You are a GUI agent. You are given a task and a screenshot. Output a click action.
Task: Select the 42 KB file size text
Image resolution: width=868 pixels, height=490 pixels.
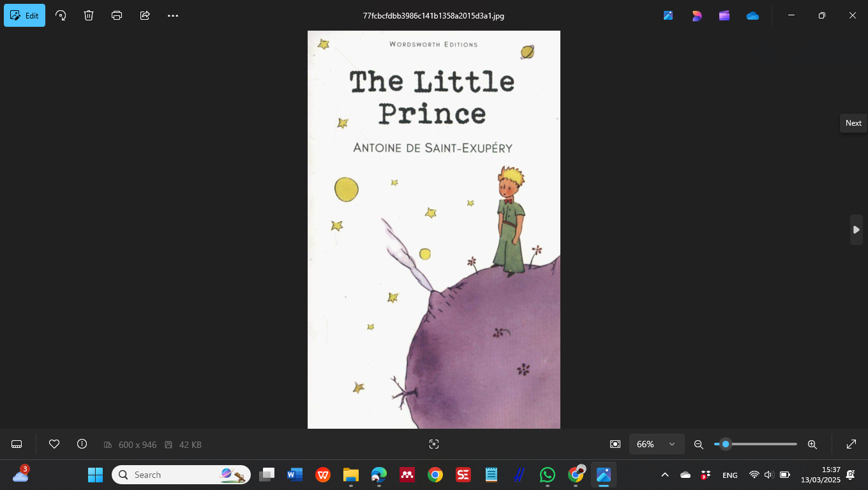[190, 445]
